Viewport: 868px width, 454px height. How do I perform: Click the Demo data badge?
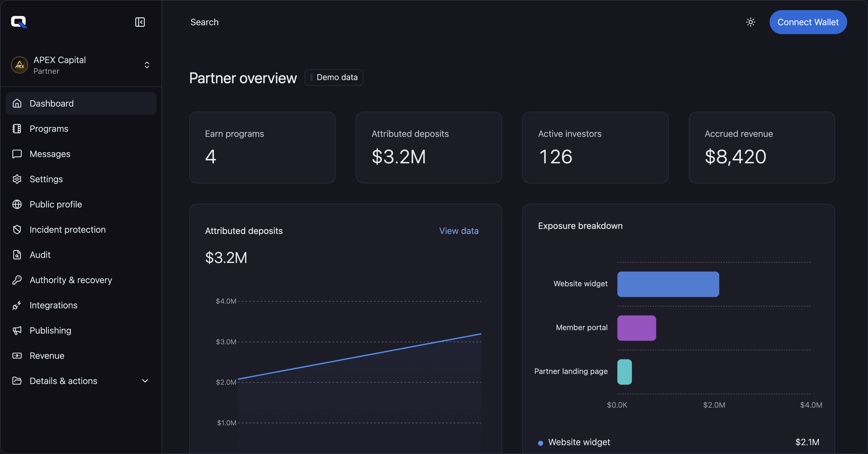pos(334,78)
